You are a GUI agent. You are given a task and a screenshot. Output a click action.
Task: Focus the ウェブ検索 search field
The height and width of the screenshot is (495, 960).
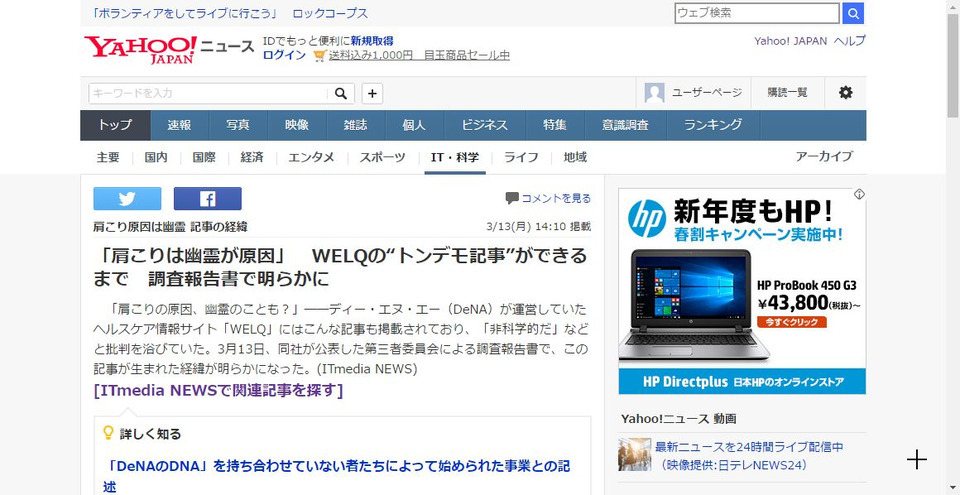[x=757, y=13]
